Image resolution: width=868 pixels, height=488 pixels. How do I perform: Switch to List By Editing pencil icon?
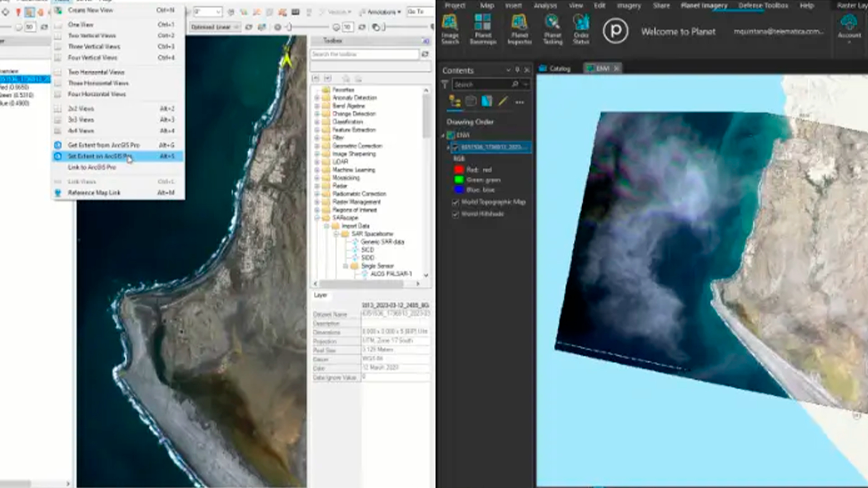click(503, 101)
